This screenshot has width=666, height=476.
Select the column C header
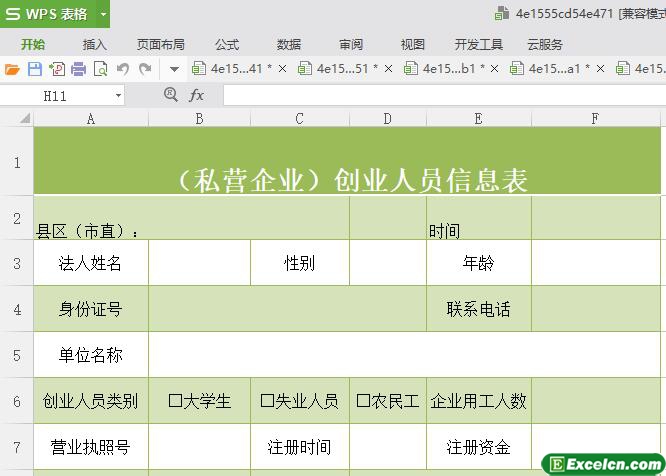point(299,119)
